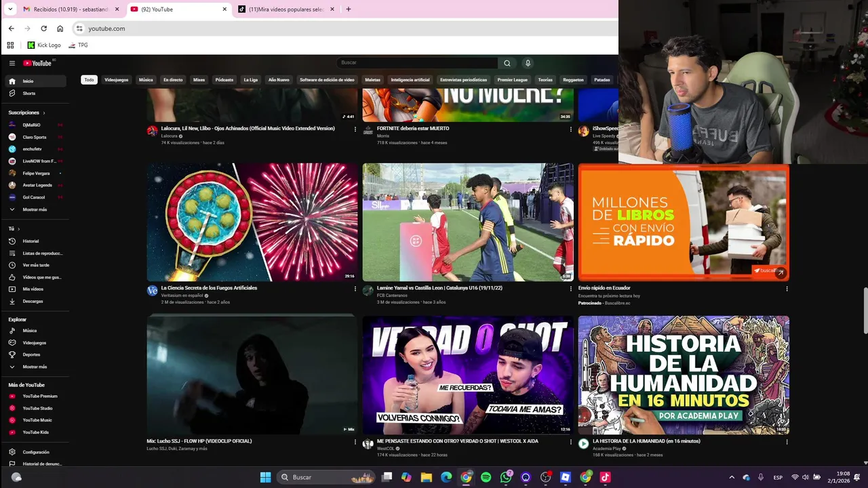Click browser back arrow
The image size is (868, 488).
[x=11, y=28]
